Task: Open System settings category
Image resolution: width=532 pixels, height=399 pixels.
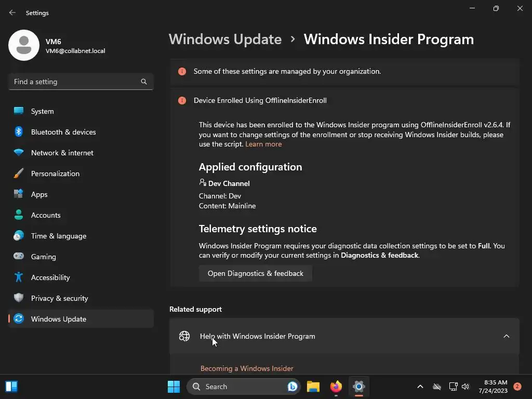Action: point(81,111)
